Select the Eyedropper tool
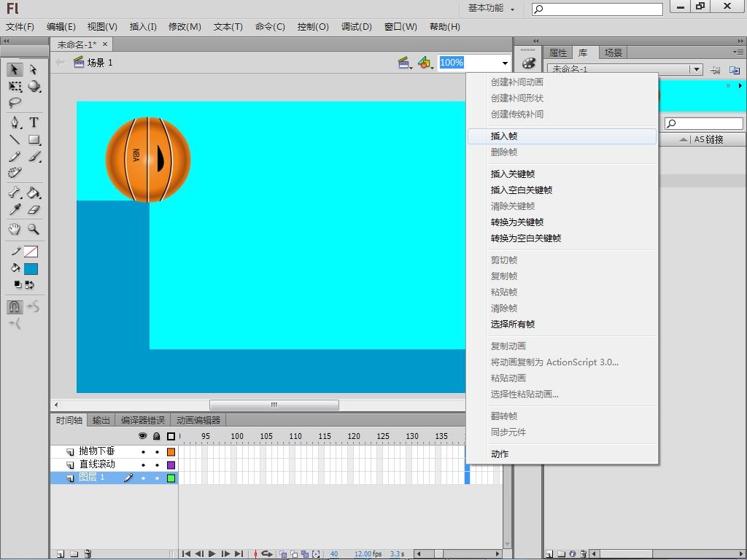Screen dimensions: 747x560 point(15,209)
